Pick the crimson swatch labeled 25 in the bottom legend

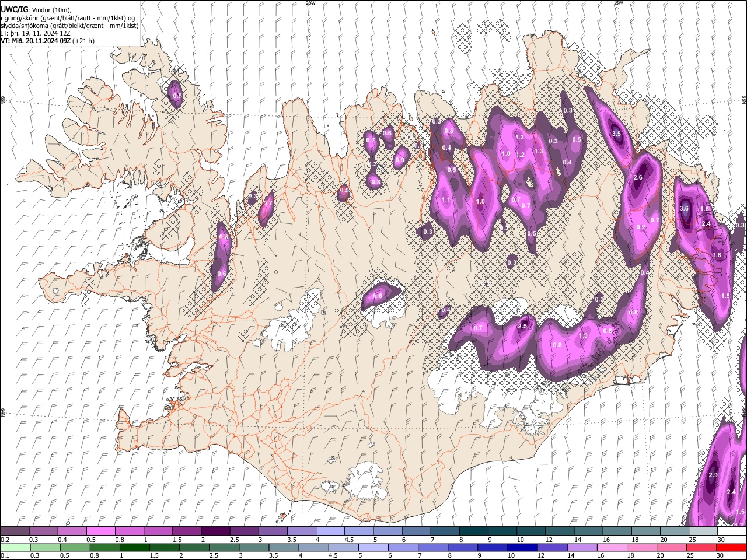(702, 547)
